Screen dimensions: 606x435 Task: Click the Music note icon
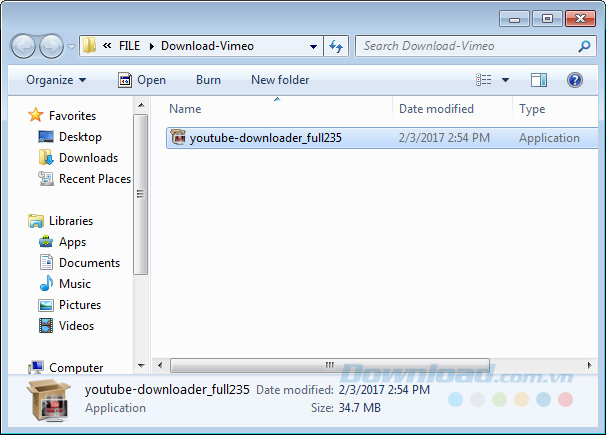(46, 283)
